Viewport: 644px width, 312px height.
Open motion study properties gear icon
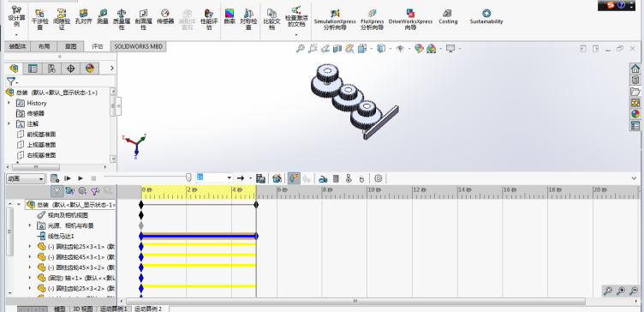click(x=379, y=178)
